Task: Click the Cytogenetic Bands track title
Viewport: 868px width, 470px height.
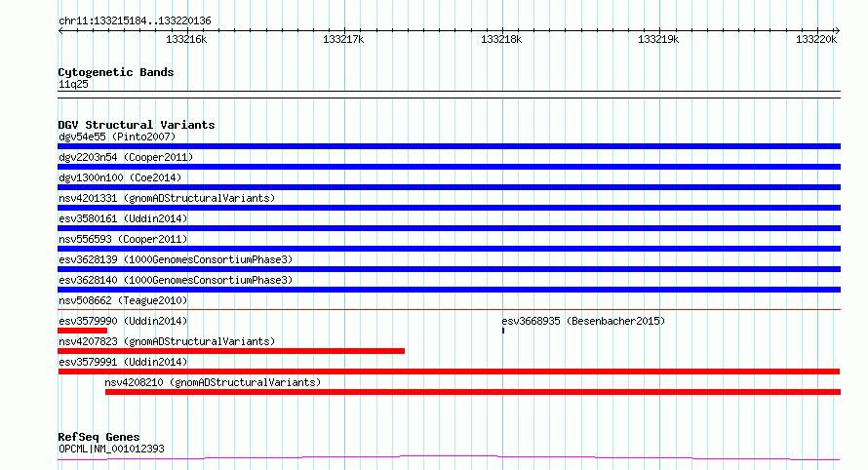Action: coord(116,72)
